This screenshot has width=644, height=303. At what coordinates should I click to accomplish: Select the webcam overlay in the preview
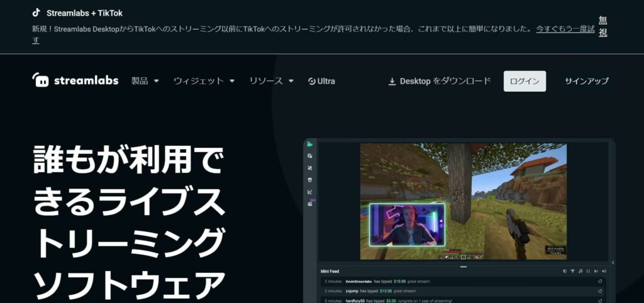(407, 224)
